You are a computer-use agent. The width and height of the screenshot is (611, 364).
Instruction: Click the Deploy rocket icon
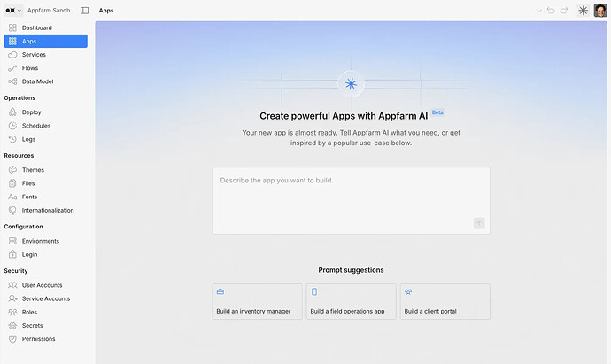coord(12,112)
